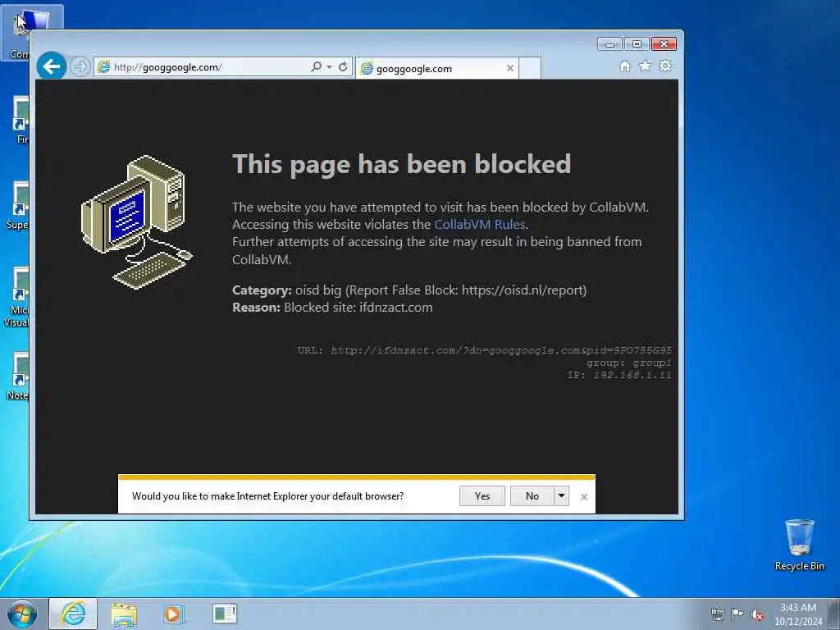Click the search magnifier in address bar
Viewport: 840px width, 630px height.
[317, 66]
